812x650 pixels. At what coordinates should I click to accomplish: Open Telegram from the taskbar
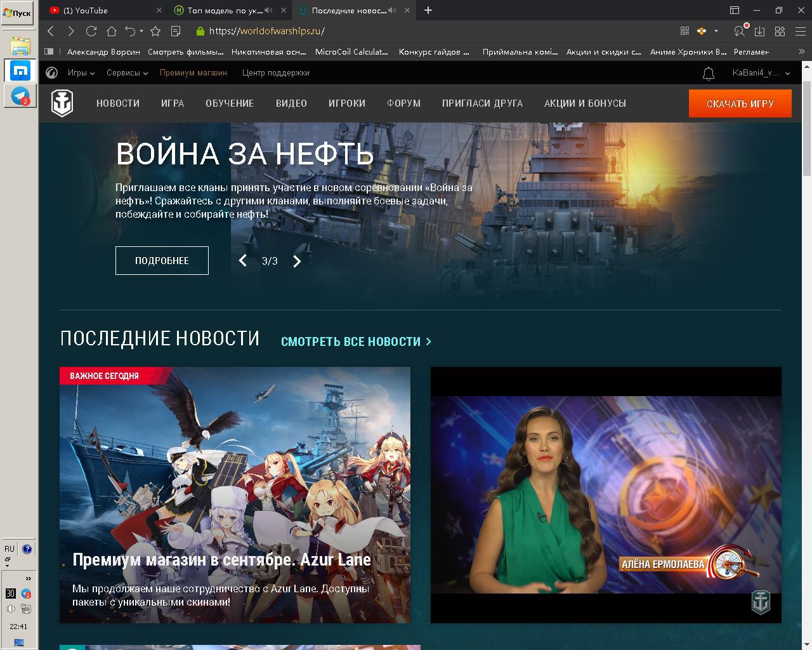click(x=20, y=95)
